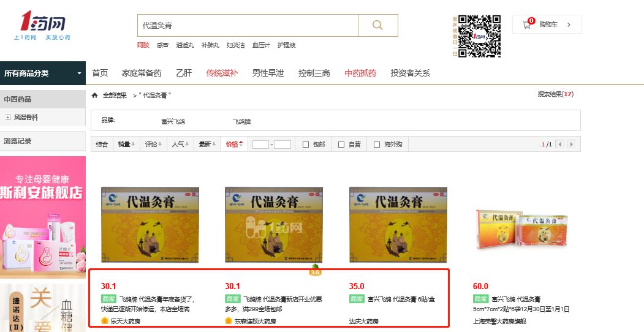Open 浏览记录 sidebar section
The height and width of the screenshot is (332, 644).
tap(43, 141)
